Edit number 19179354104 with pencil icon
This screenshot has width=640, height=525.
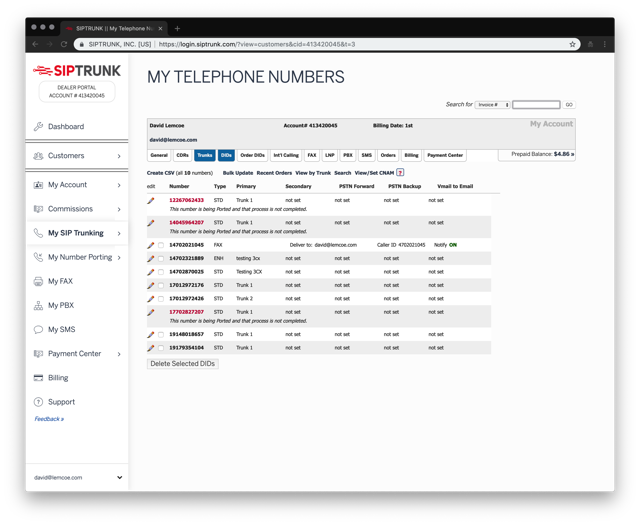[x=151, y=348]
